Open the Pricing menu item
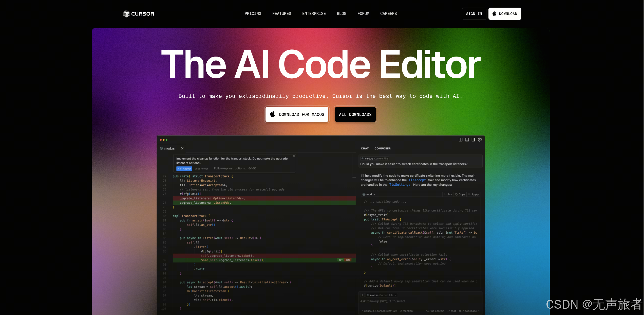644x315 pixels. pos(253,14)
